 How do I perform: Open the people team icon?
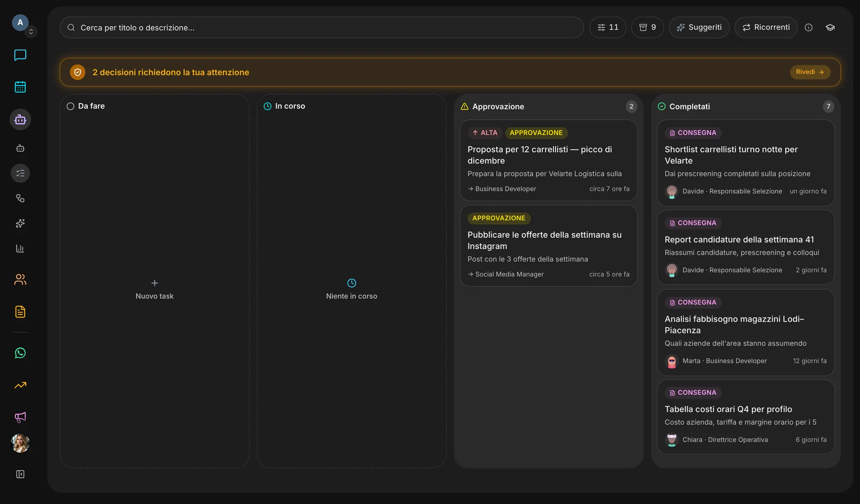(20, 280)
